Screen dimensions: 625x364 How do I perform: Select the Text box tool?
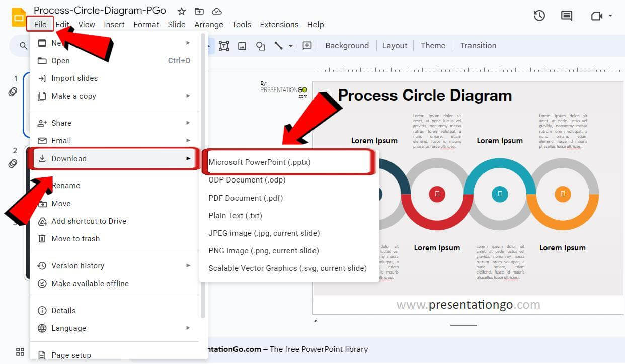click(224, 46)
